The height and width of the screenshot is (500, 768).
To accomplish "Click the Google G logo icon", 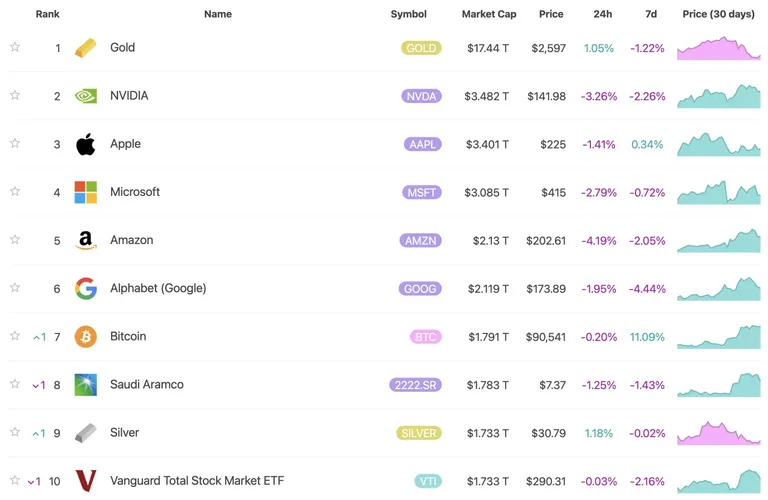I will coord(85,288).
